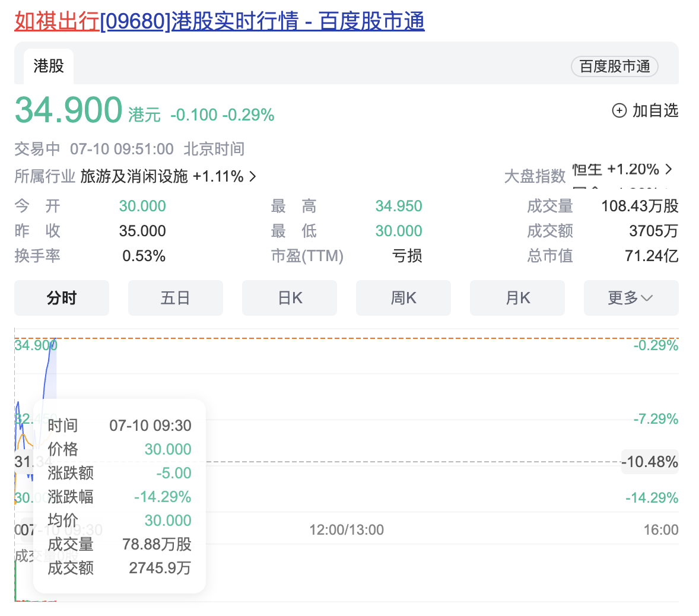The height and width of the screenshot is (616, 699).
Task: Click the 市盈(TTM) value 亏损
Action: click(x=406, y=256)
